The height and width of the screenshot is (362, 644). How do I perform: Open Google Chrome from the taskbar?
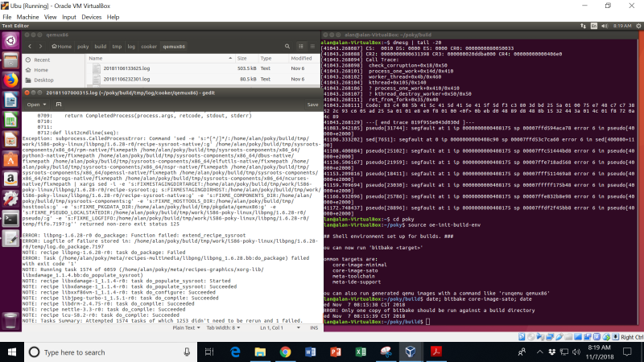[285, 352]
